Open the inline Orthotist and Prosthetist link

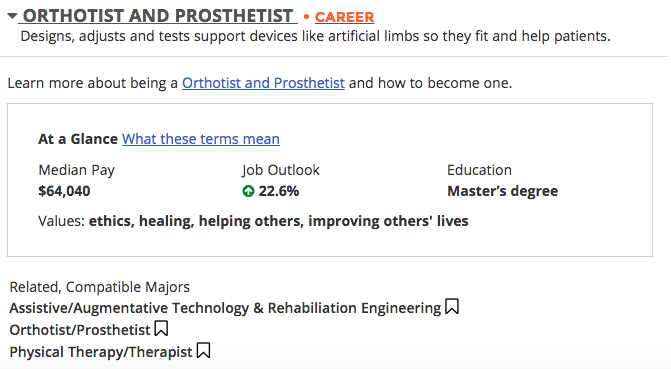[263, 83]
